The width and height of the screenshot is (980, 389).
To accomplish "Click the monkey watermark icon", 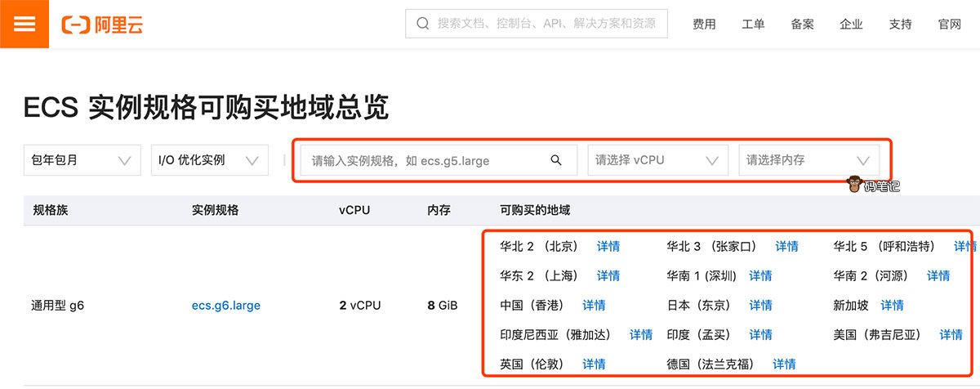I will [856, 185].
